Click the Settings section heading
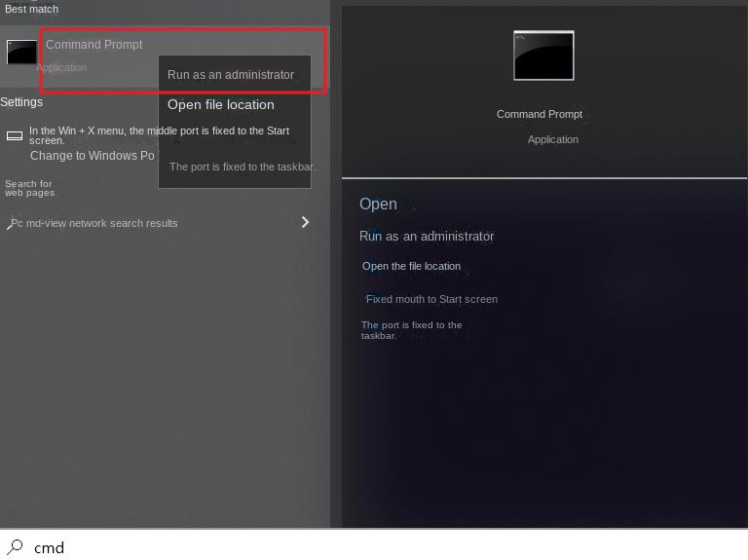 point(21,102)
